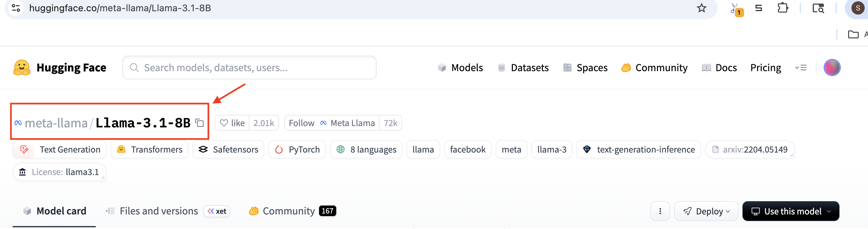Expand the extra navigation menu icon
The image size is (868, 229).
801,68
